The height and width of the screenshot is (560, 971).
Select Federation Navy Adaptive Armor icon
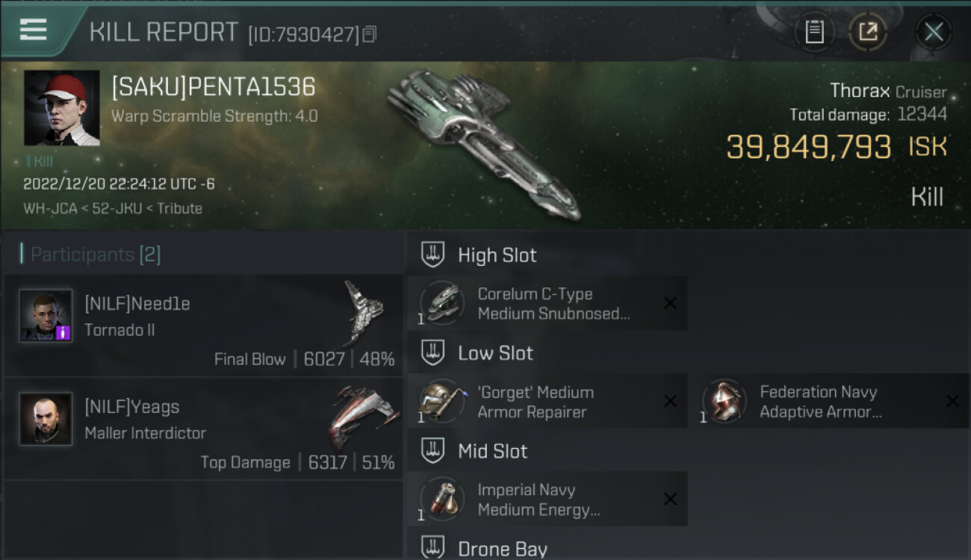click(x=724, y=402)
